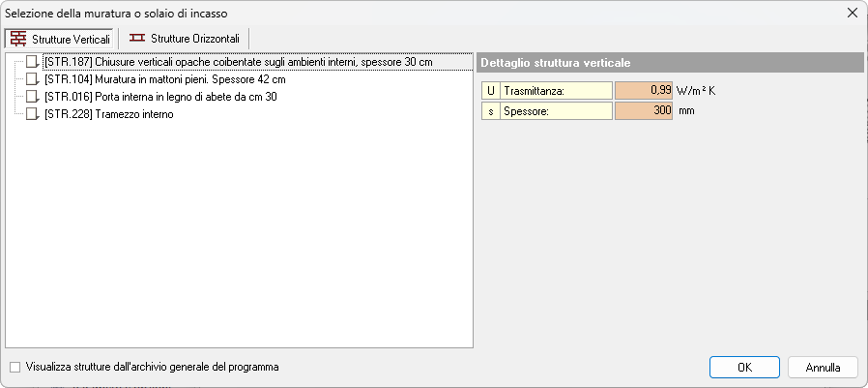Click the structure icon beside STR.104
868x388 pixels.
tap(33, 79)
